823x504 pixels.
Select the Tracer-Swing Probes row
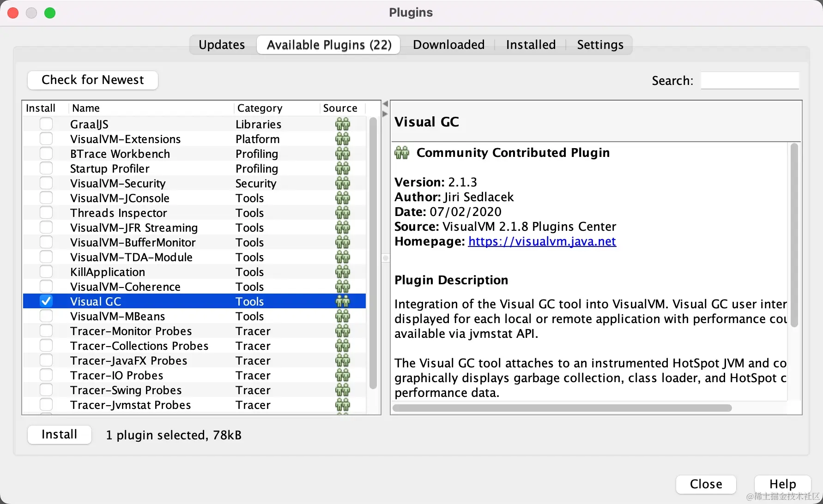pos(194,390)
